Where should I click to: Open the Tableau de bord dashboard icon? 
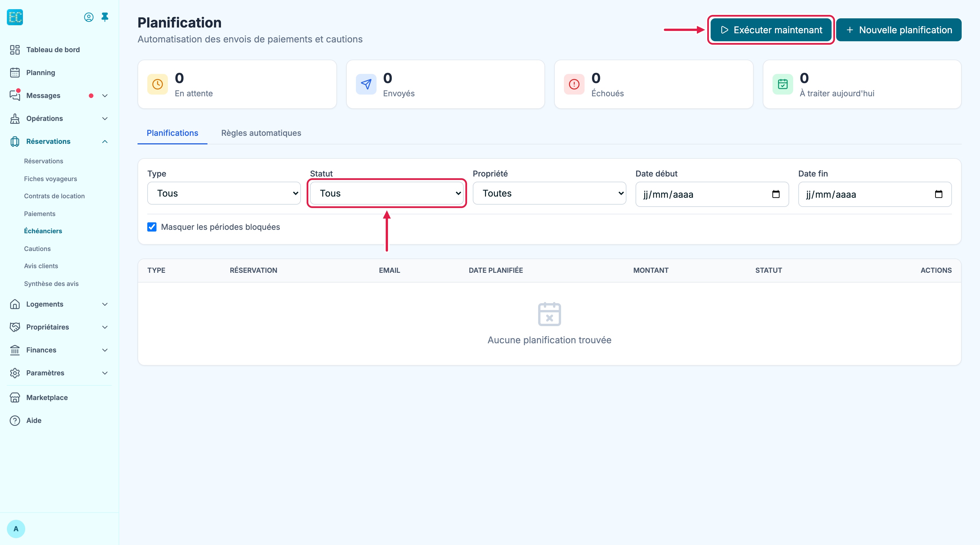[x=15, y=50]
